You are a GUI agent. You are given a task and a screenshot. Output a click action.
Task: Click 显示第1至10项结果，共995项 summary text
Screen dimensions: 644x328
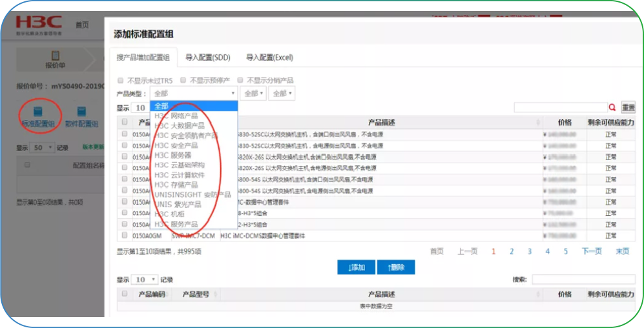click(x=160, y=251)
